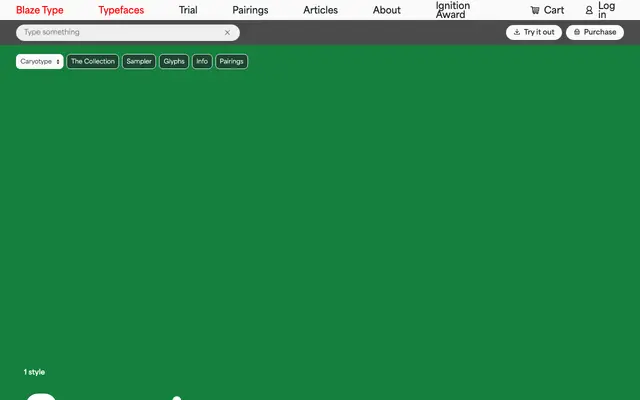Screen dimensions: 640x400
Task: Go to Blaze Type home link
Action: coord(40,10)
